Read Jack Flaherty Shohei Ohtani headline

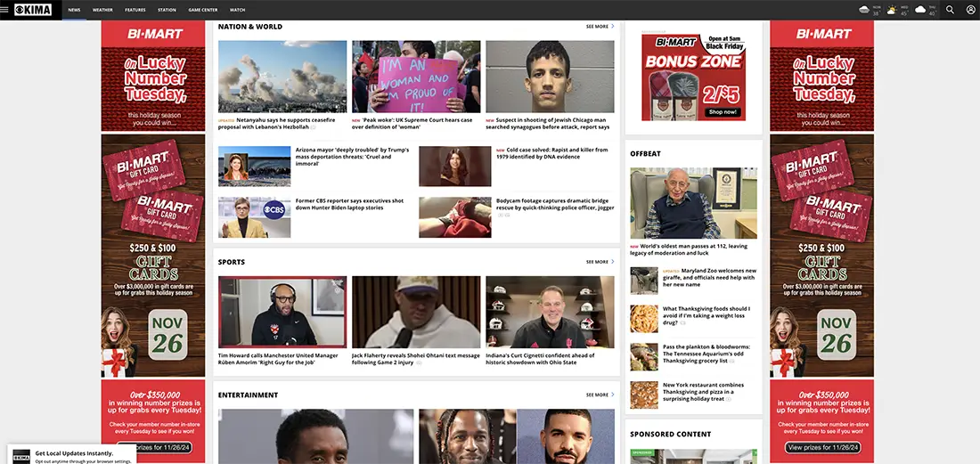click(x=416, y=359)
